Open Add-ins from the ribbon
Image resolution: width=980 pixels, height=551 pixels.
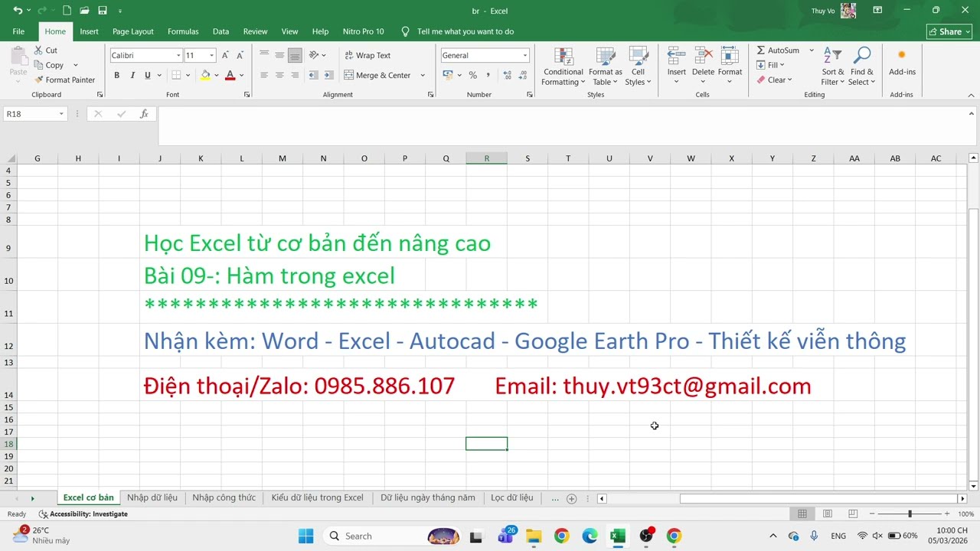click(x=902, y=62)
